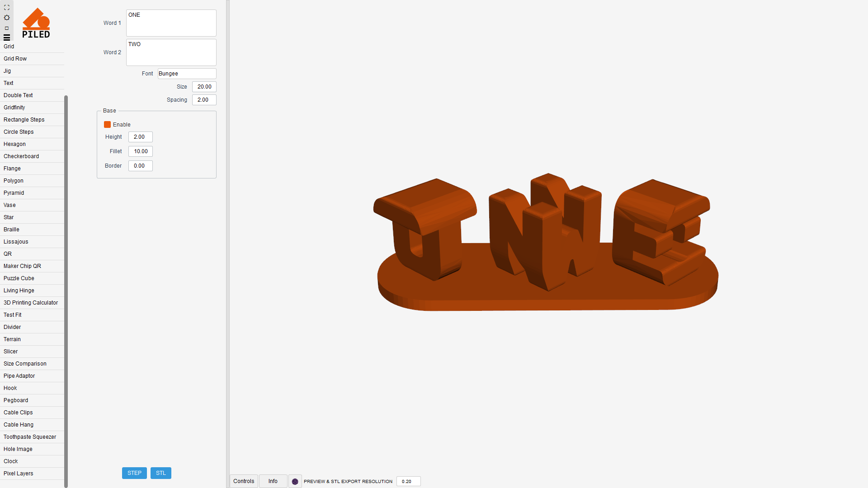Click the Base Height field

(x=141, y=137)
